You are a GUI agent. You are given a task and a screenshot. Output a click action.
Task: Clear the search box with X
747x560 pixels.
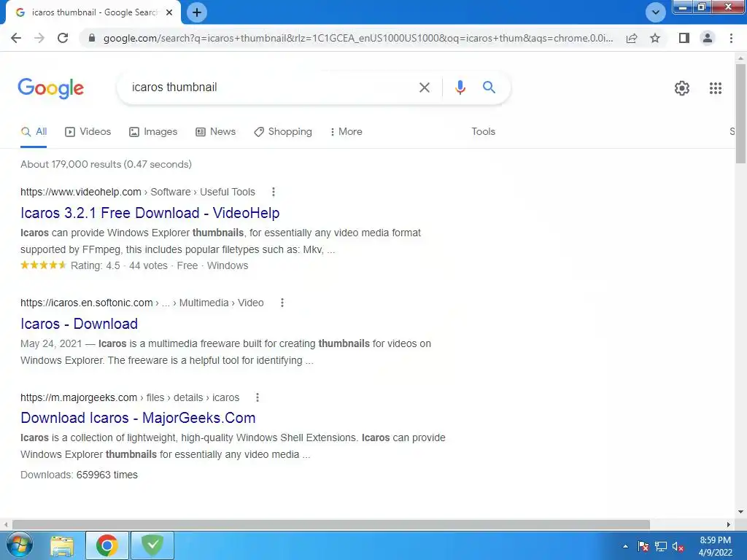(x=424, y=87)
